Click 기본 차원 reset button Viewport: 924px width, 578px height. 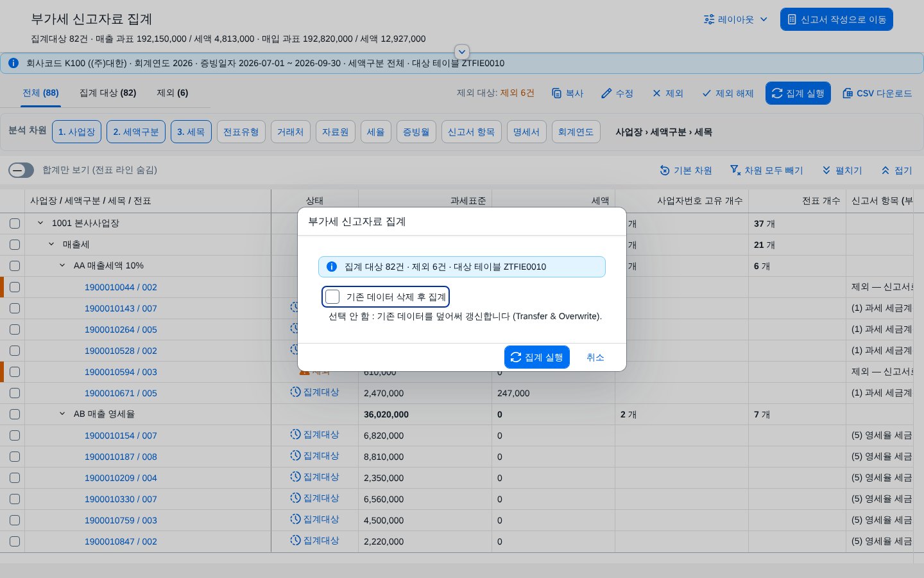pos(686,170)
